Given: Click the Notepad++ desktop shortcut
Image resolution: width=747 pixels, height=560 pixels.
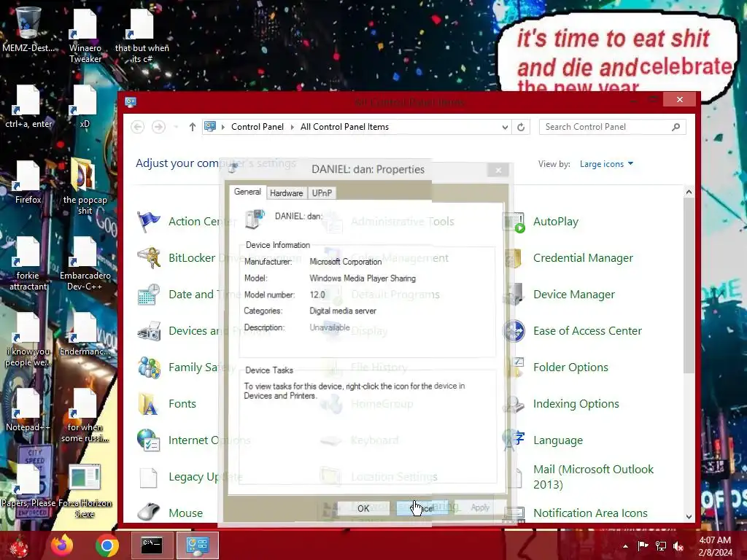Looking at the screenshot, I should coord(28,411).
